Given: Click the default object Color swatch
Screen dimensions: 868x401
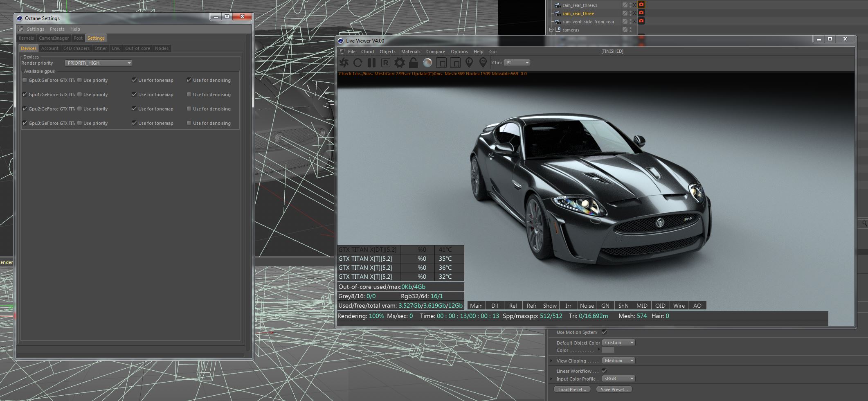Looking at the screenshot, I should coord(608,350).
